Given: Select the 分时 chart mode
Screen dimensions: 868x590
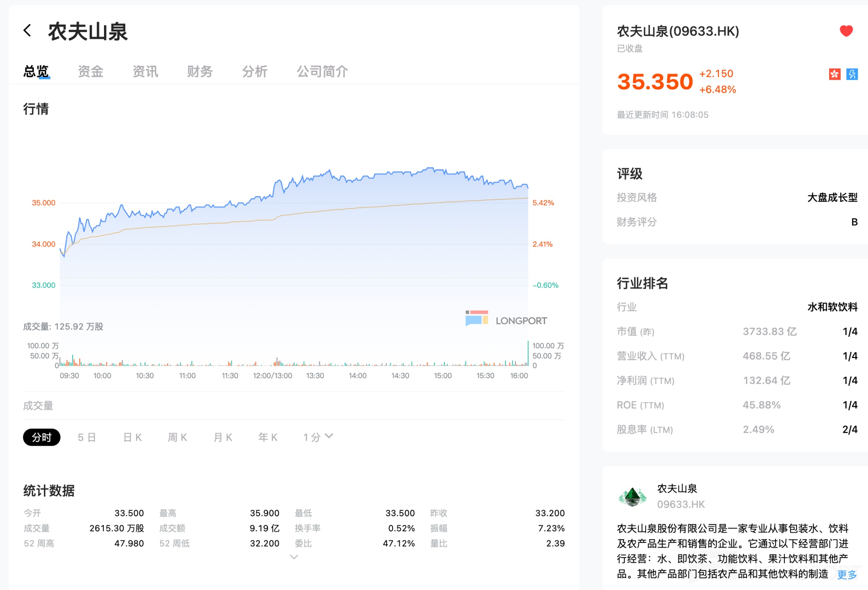Looking at the screenshot, I should pyautogui.click(x=41, y=437).
